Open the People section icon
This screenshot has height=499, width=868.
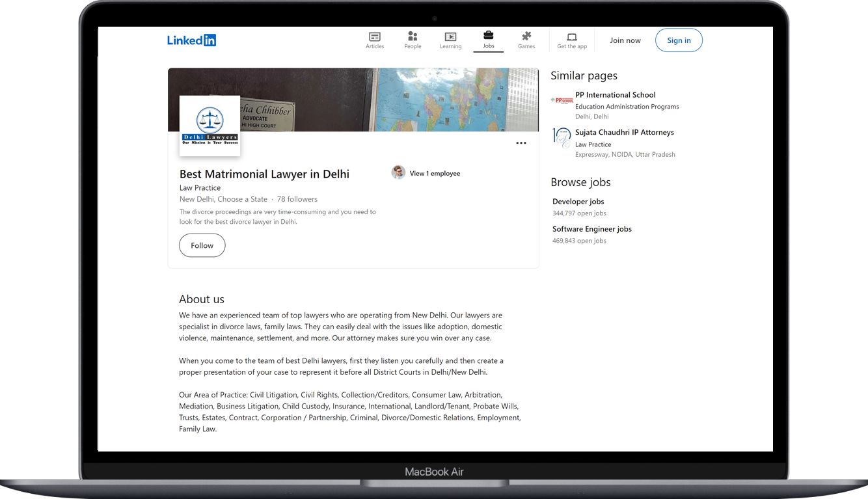click(x=413, y=36)
